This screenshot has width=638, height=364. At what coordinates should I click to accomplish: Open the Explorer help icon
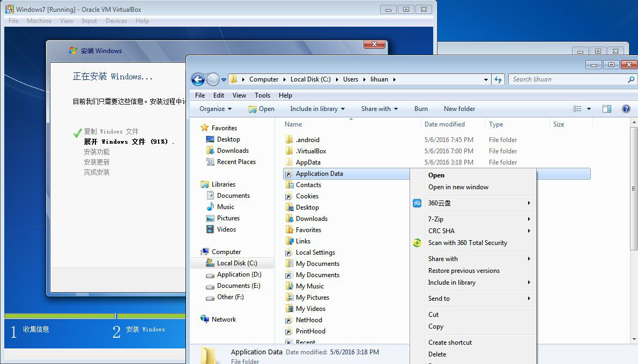coord(626,109)
